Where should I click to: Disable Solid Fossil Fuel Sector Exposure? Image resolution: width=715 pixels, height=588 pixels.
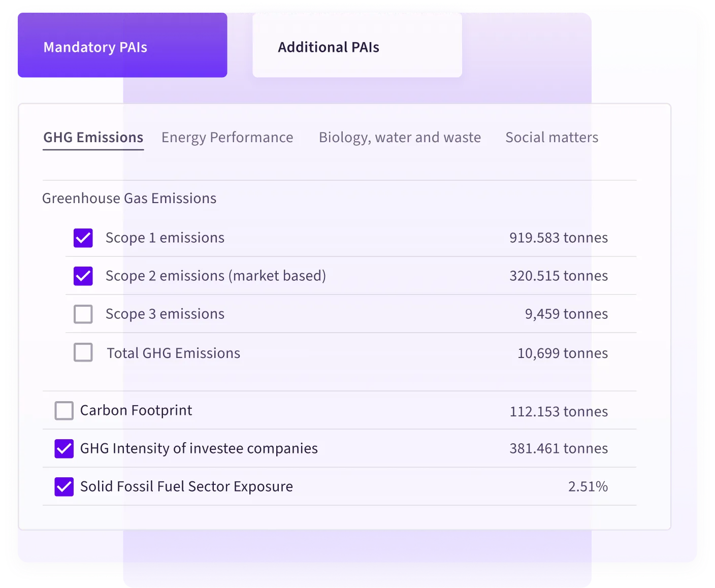coord(63,486)
